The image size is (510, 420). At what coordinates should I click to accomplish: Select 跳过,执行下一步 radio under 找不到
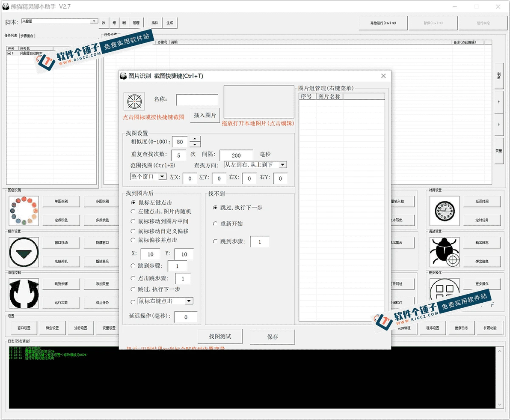coord(215,207)
